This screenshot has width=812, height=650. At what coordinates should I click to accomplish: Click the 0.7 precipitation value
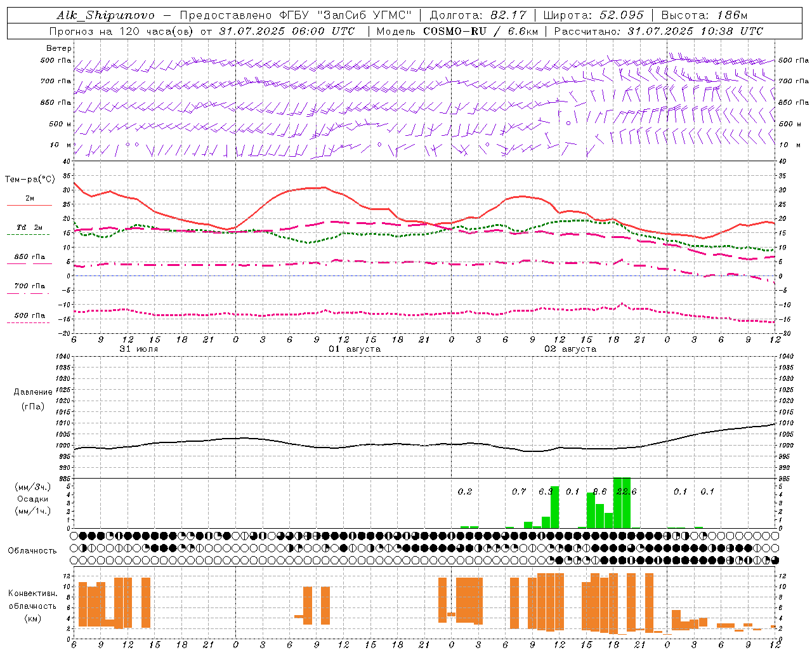click(x=519, y=491)
